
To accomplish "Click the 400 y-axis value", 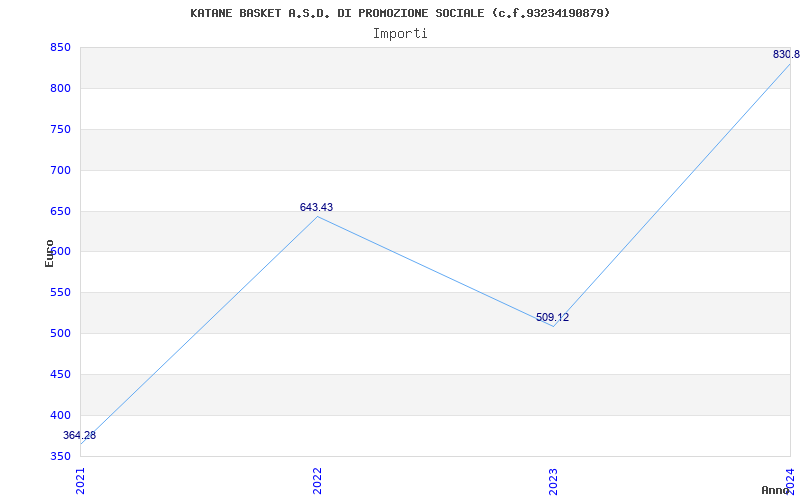I will pos(60,415).
